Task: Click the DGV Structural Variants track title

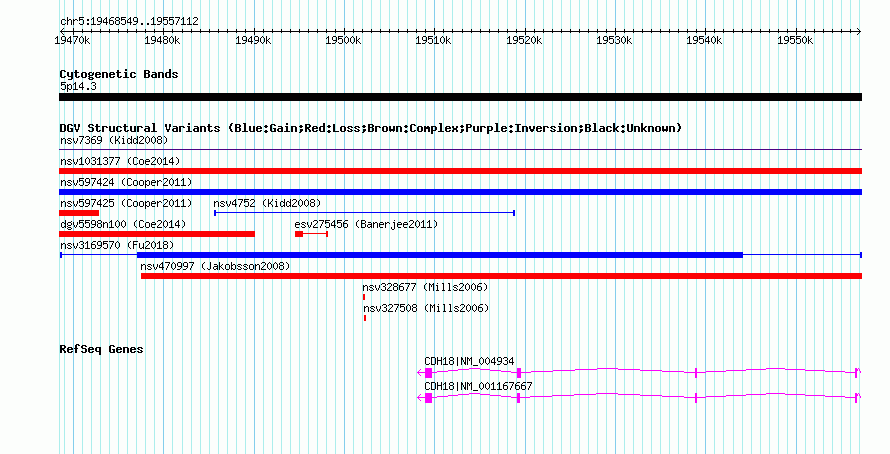Action: coord(371,128)
